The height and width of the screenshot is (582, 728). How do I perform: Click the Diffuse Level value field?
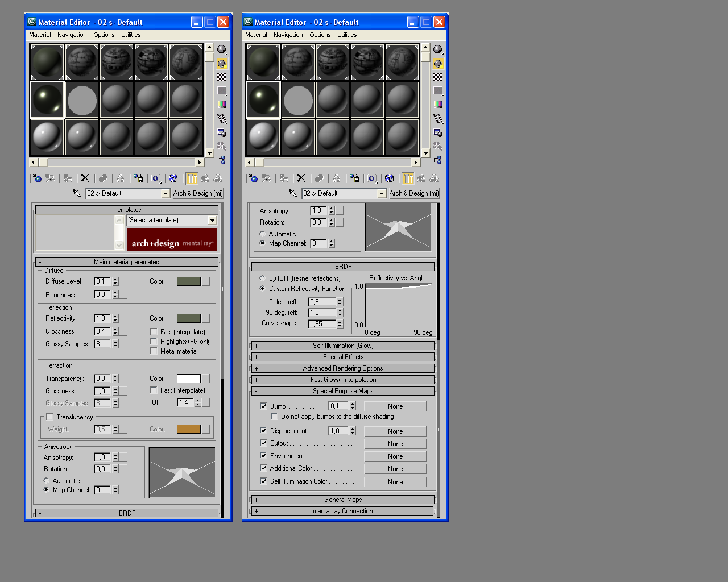point(102,281)
